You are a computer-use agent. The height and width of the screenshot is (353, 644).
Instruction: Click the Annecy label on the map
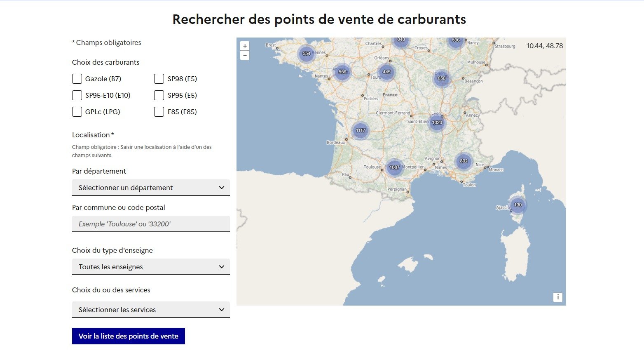tap(473, 115)
